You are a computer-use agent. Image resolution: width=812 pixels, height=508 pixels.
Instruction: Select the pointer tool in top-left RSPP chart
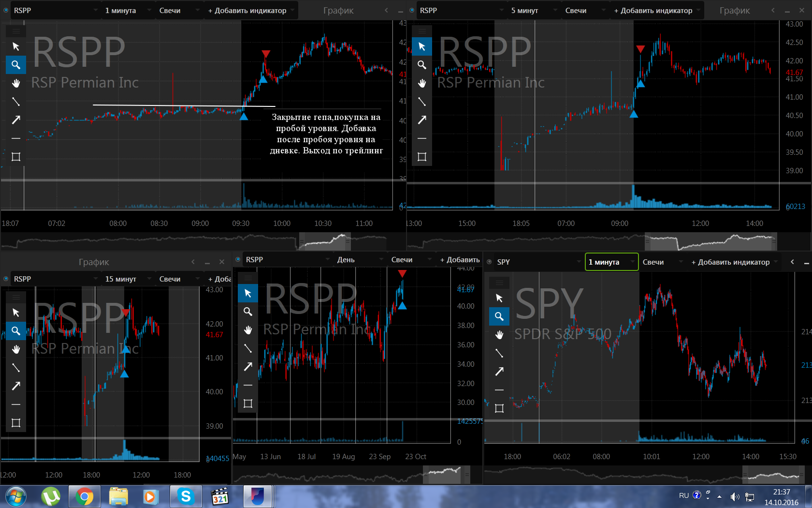(16, 46)
